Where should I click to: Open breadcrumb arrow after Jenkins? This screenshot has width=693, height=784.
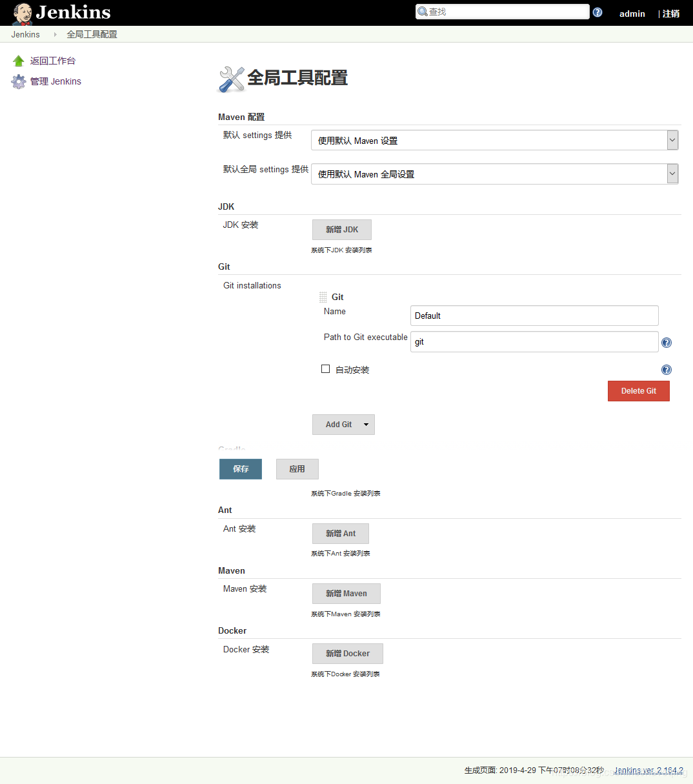(55, 34)
